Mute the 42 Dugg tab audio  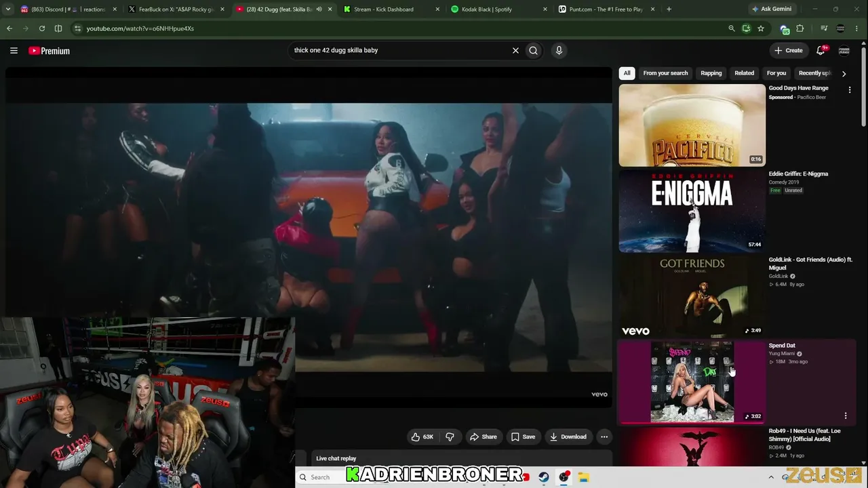pyautogui.click(x=319, y=9)
